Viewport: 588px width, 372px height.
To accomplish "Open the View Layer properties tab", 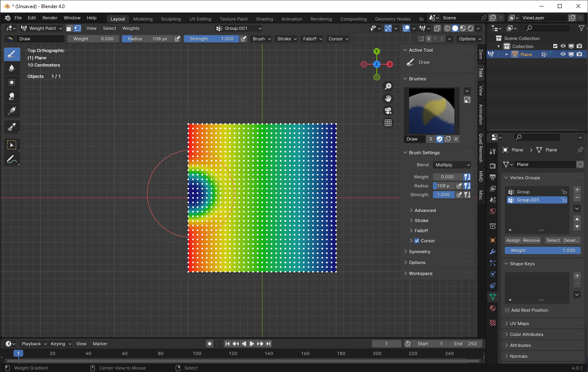I will [x=493, y=189].
